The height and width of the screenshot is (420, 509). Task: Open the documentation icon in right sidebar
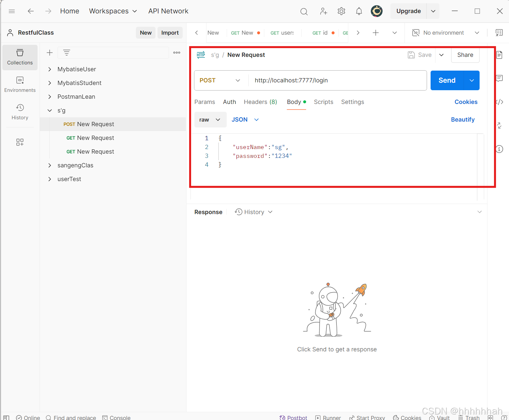(499, 55)
